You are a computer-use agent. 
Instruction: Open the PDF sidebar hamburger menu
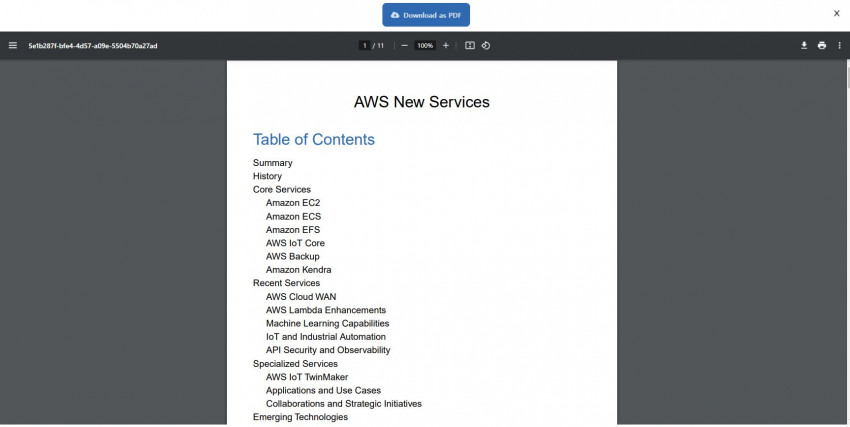point(13,45)
